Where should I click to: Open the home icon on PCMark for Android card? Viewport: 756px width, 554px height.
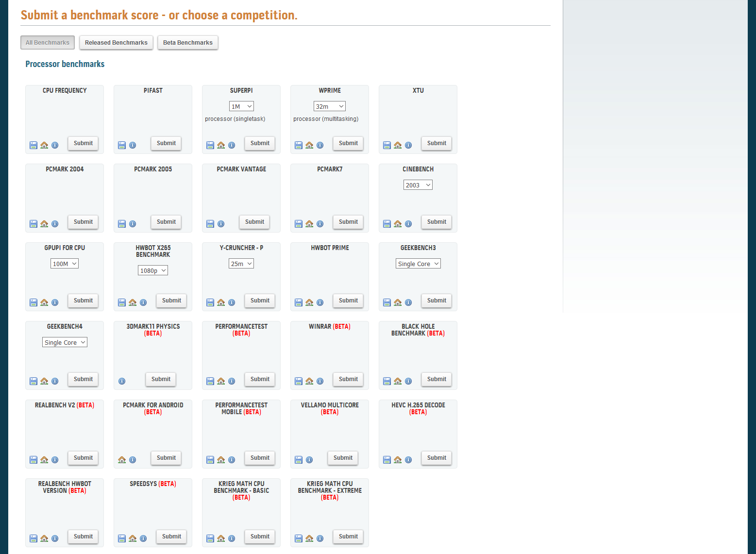[122, 460]
